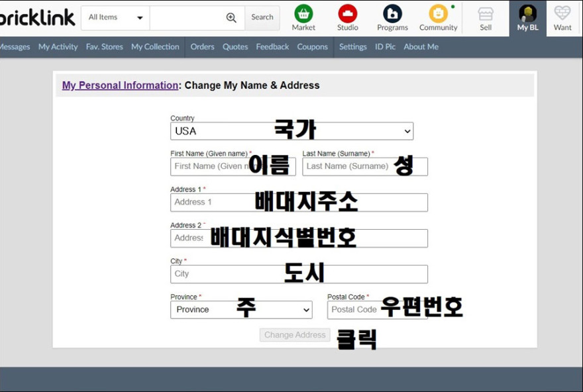Open the Orders menu item
Viewport: 583px width, 392px height.
(x=202, y=47)
